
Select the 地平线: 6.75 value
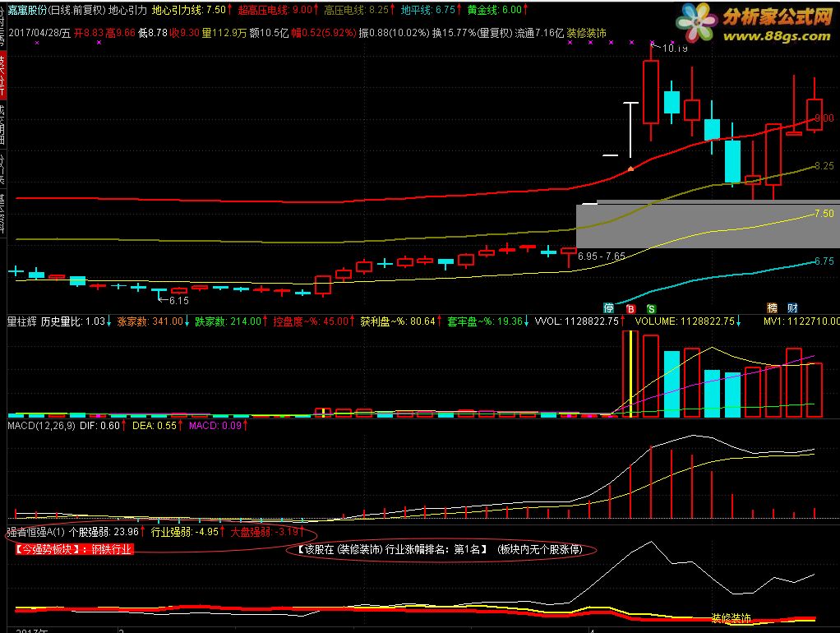pyautogui.click(x=428, y=10)
